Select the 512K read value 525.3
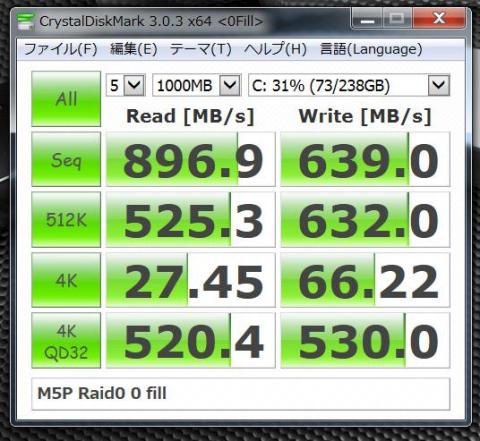This screenshot has height=441, width=480. pos(191,219)
